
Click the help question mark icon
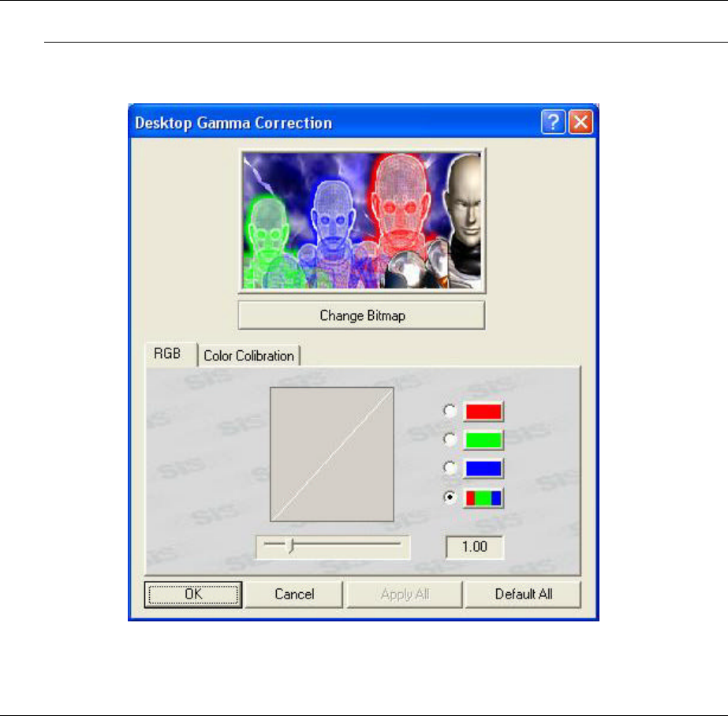point(553,122)
